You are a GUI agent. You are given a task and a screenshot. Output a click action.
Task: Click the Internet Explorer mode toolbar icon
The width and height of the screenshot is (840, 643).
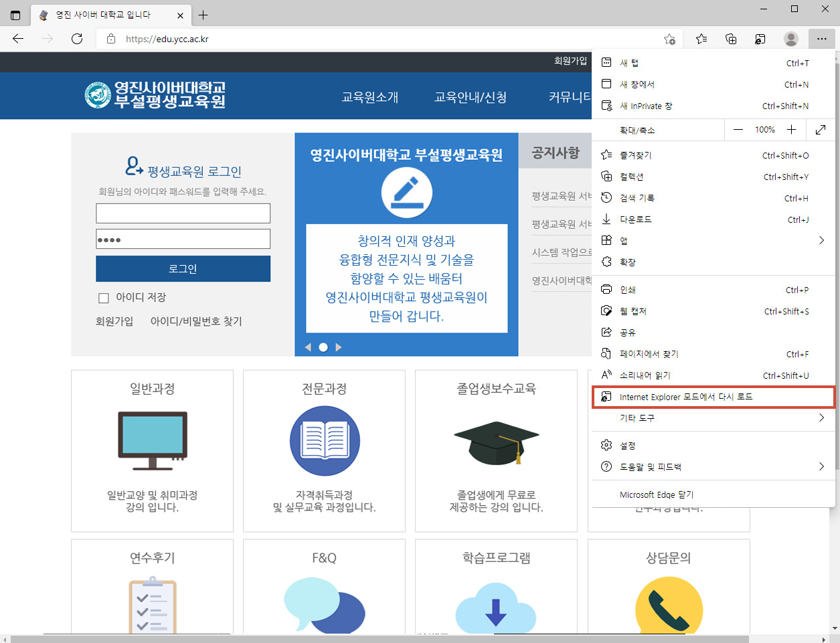coord(760,39)
